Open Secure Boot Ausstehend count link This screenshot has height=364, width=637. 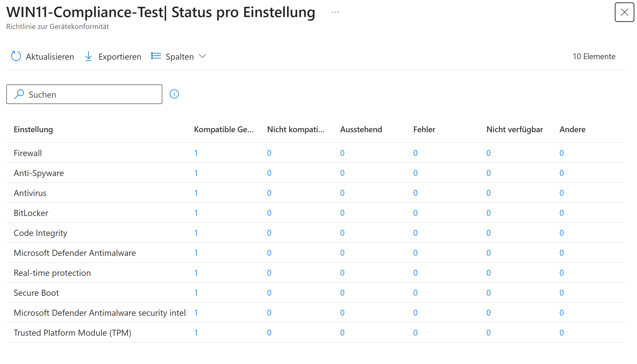342,292
